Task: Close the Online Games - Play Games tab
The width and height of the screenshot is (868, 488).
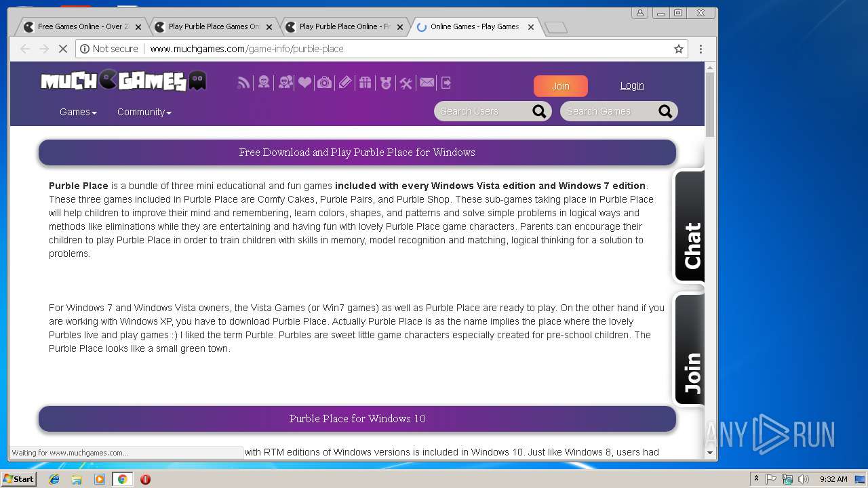Action: [531, 27]
